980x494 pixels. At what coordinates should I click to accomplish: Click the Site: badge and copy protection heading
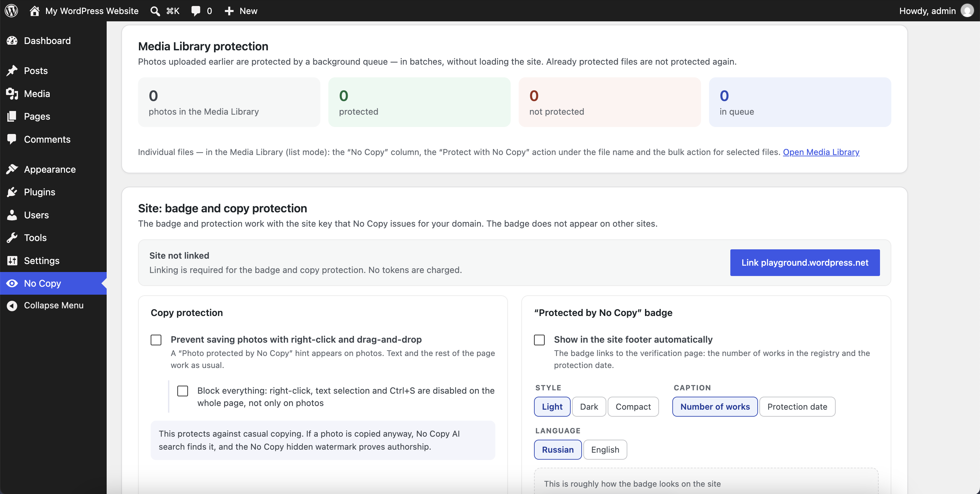click(223, 208)
